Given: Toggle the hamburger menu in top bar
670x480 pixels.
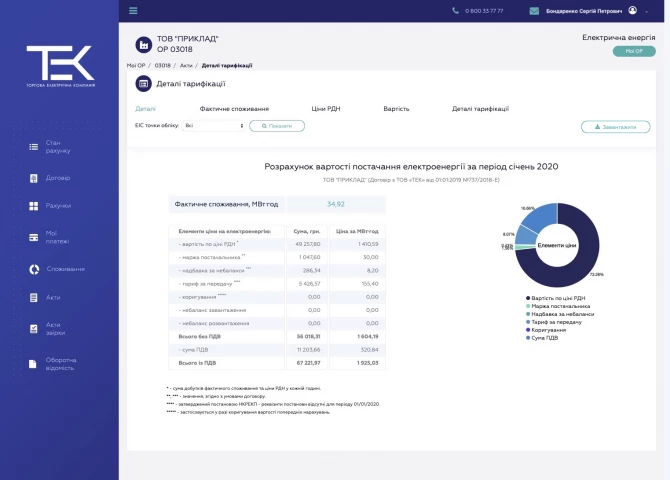Looking at the screenshot, I should (x=133, y=11).
